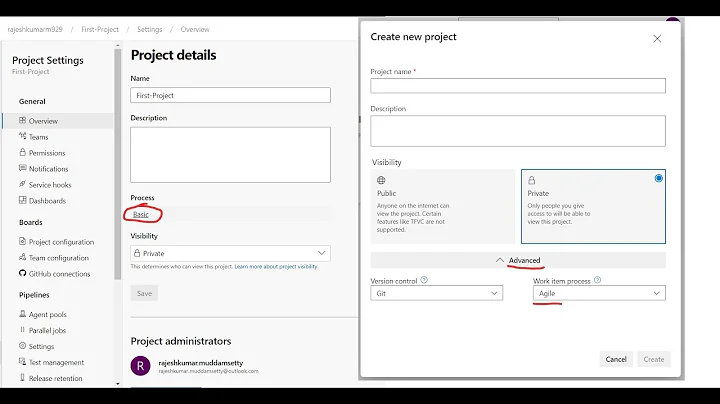
Task: Open Release retention under Pipelines
Action: [x=55, y=379]
